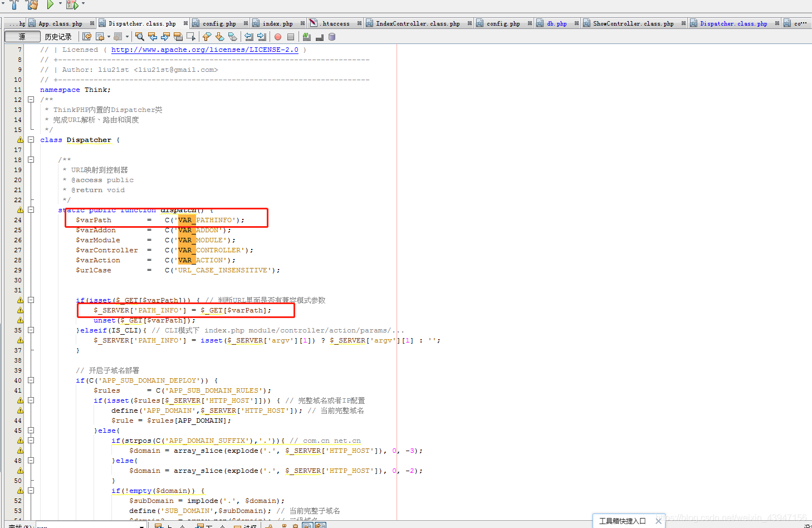Go to Next Bookmark icon
The height and width of the screenshot is (528, 812).
tap(219, 37)
